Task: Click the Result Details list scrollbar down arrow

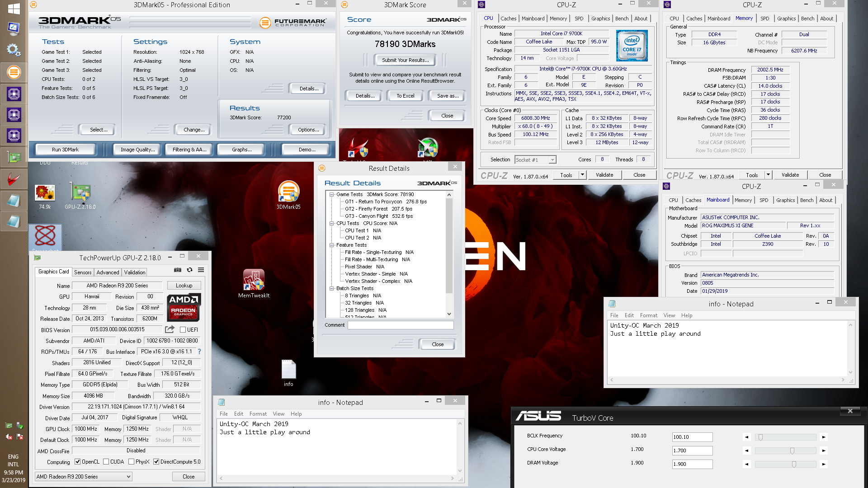Action: [449, 314]
